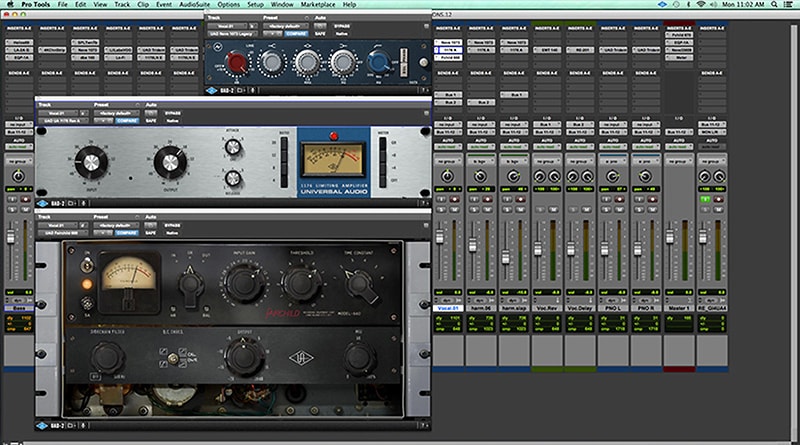Screen dimensions: 800x445
Task: Toggle BYPASS in the 1176 plugin header
Action: (172, 113)
